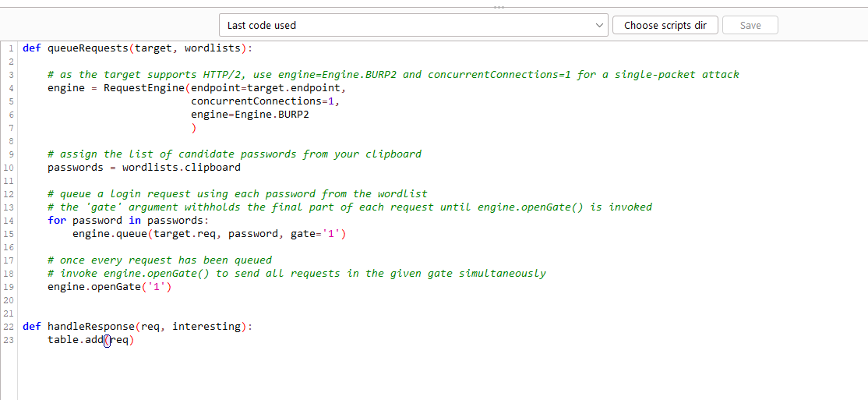
Task: Click the Choose scripts dir button
Action: (665, 25)
